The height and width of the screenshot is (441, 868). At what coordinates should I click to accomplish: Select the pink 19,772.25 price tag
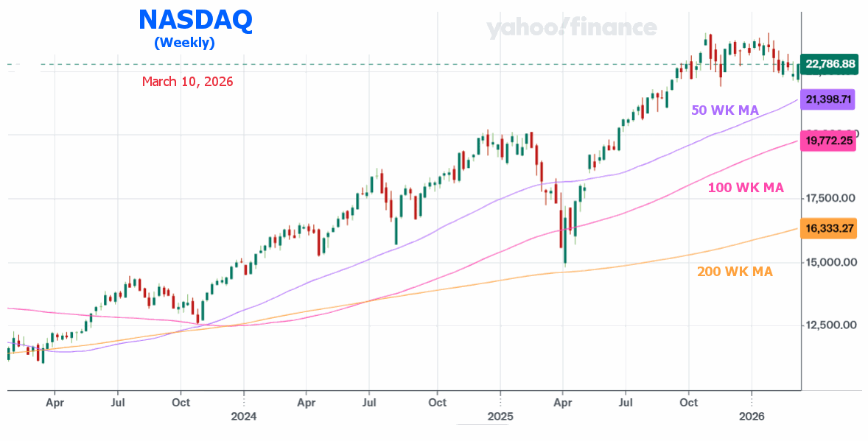(x=830, y=140)
